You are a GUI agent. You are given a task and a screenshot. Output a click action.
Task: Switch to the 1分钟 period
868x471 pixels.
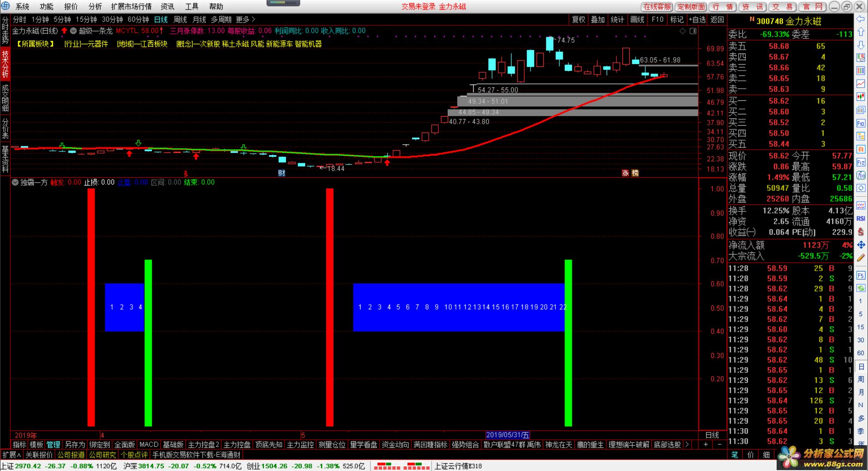point(40,19)
